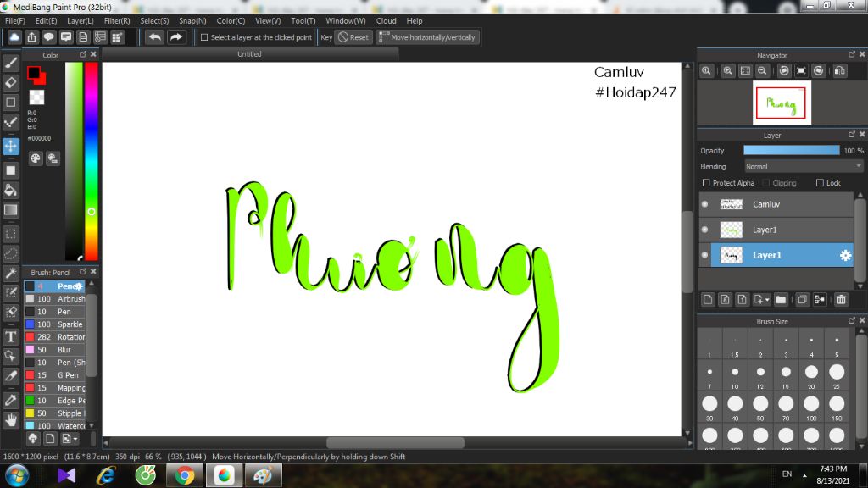This screenshot has height=488, width=868.
Task: Adjust the layer Opacity slider
Action: click(791, 151)
